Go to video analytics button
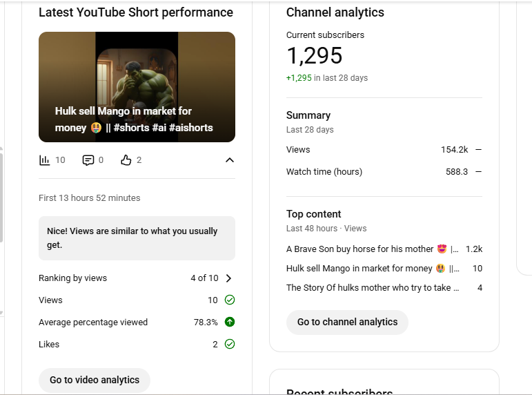 (x=95, y=380)
